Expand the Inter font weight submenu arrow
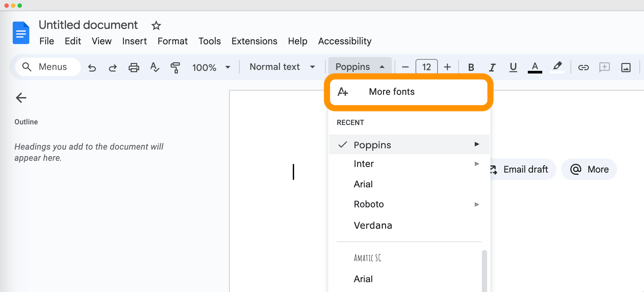Image resolution: width=644 pixels, height=292 pixels. coord(477,164)
